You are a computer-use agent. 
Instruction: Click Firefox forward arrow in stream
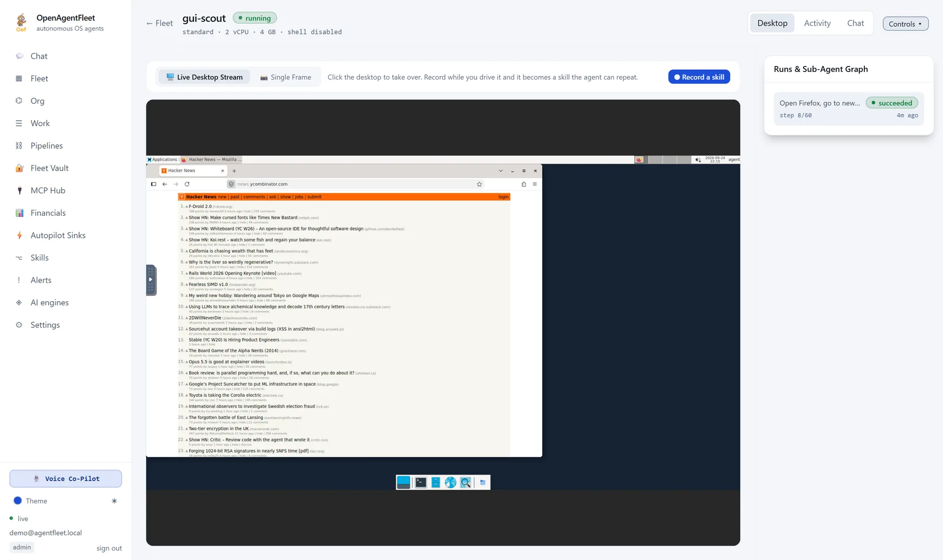pyautogui.click(x=176, y=184)
